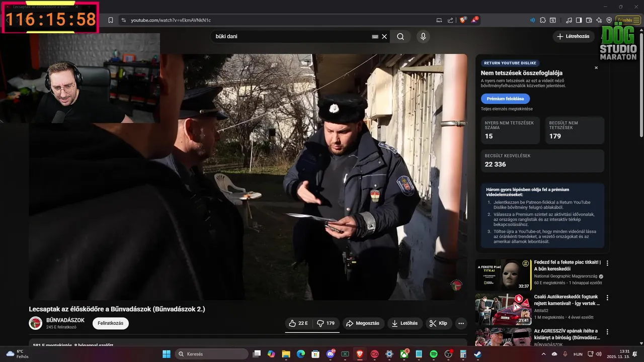Click the BŰNVADÁSZOK channel name link
The width and height of the screenshot is (644, 362).
pos(65,320)
